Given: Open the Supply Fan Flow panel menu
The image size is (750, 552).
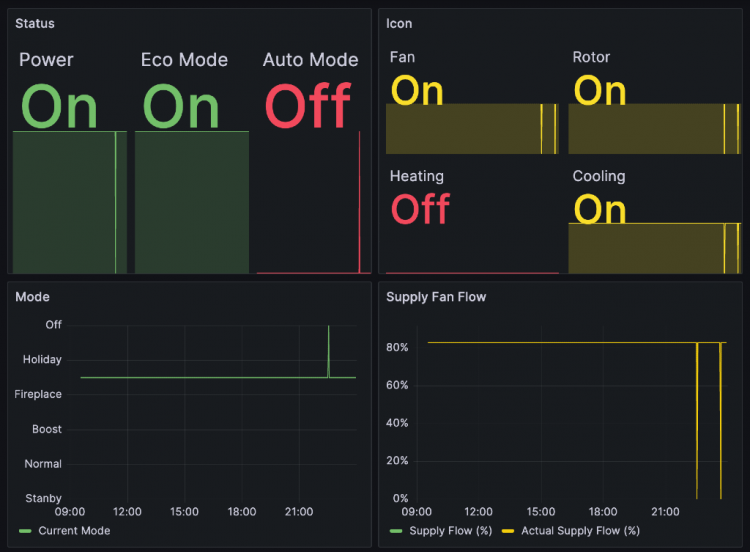Looking at the screenshot, I should [x=436, y=297].
